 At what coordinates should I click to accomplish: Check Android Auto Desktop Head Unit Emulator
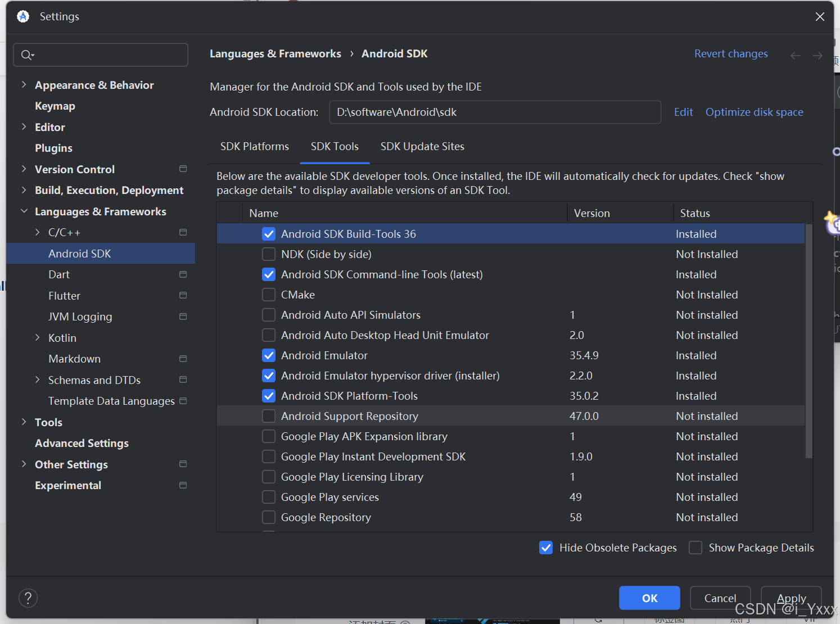point(269,335)
